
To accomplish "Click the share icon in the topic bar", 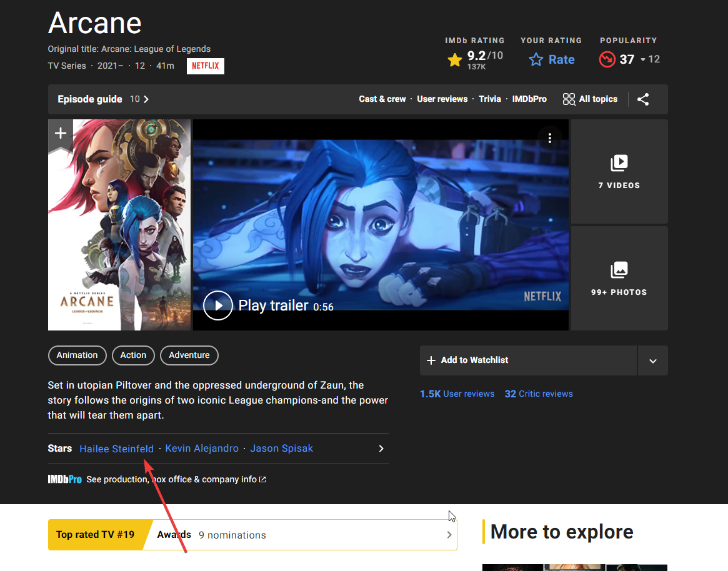I will click(x=643, y=99).
